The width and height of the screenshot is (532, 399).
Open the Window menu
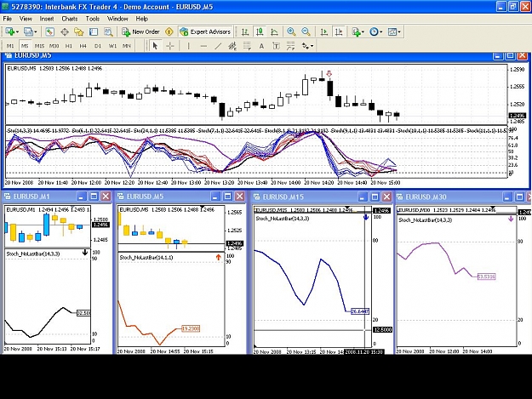[117, 19]
